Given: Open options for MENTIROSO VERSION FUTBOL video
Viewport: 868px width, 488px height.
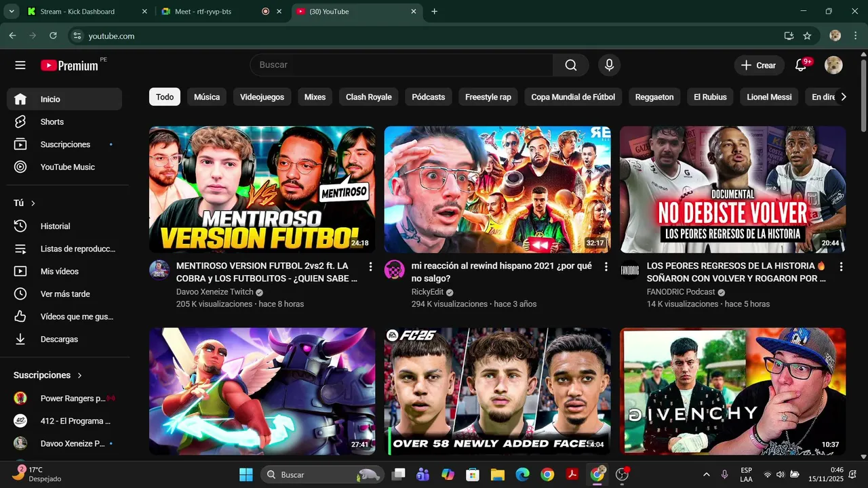Looking at the screenshot, I should coord(370,267).
